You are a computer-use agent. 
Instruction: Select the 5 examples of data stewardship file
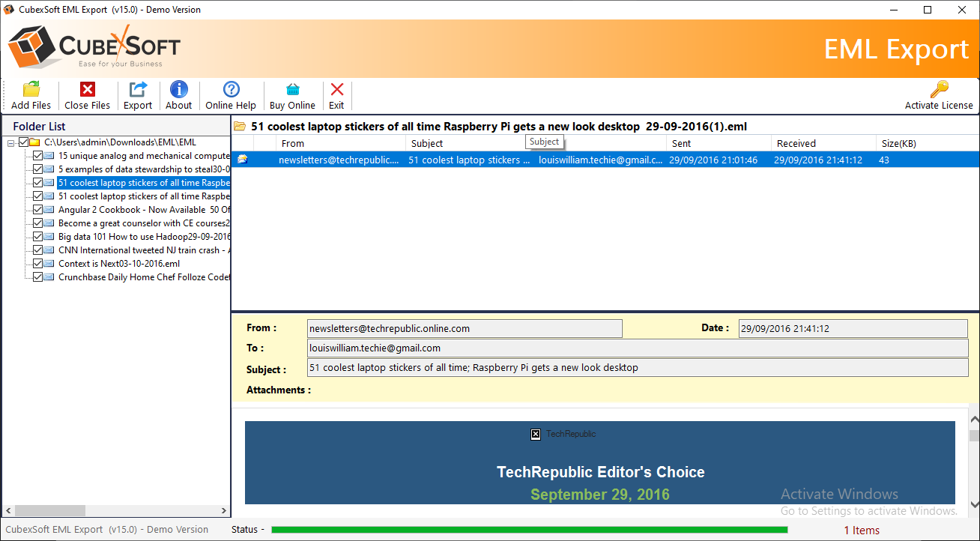point(144,169)
